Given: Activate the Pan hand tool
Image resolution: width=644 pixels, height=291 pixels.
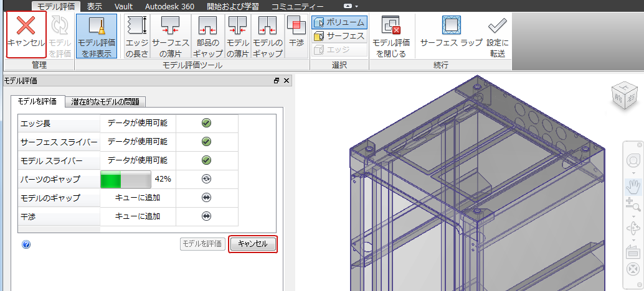Looking at the screenshot, I should [633, 187].
